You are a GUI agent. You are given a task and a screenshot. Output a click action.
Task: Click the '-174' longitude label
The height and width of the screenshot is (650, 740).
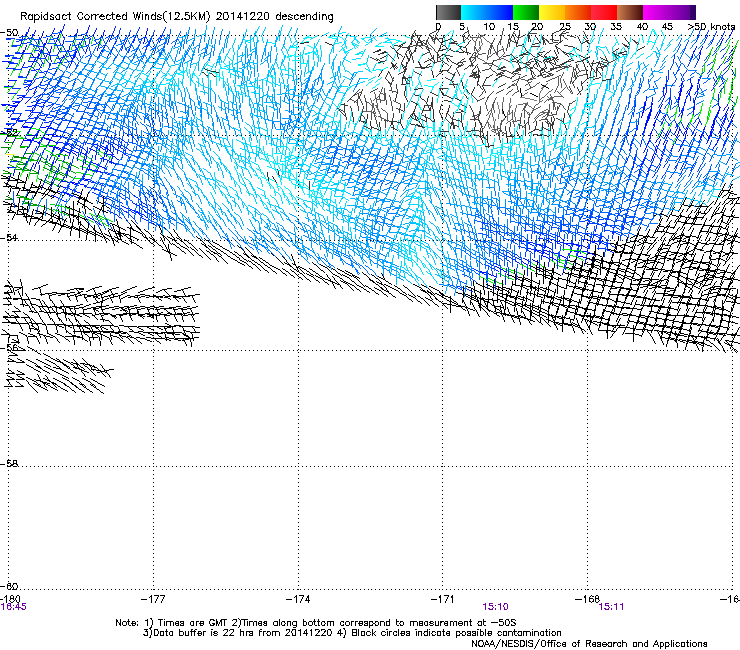point(298,599)
